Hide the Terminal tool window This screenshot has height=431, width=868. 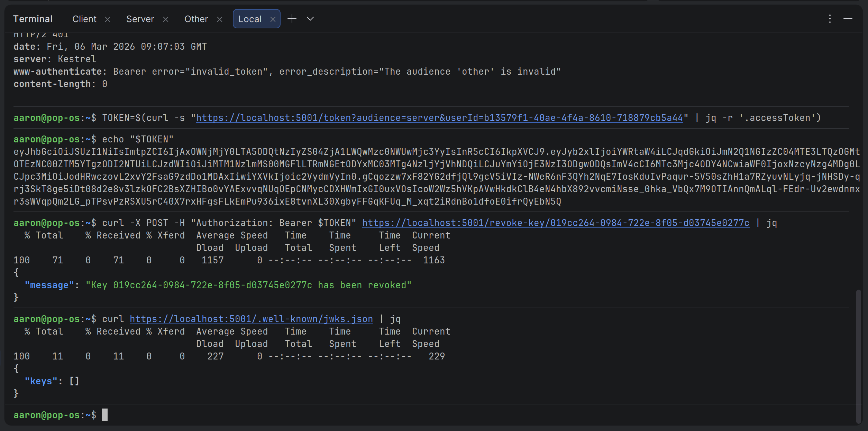848,19
